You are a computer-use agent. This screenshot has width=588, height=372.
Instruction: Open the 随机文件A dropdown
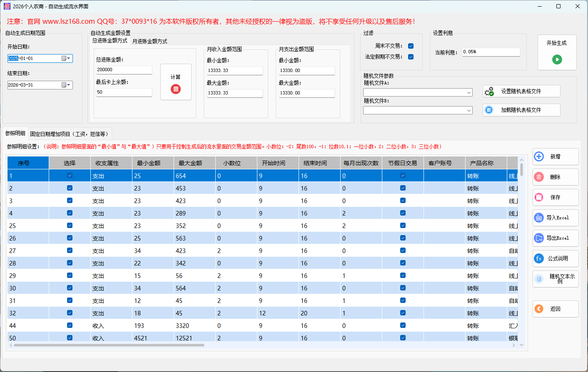[x=468, y=92]
